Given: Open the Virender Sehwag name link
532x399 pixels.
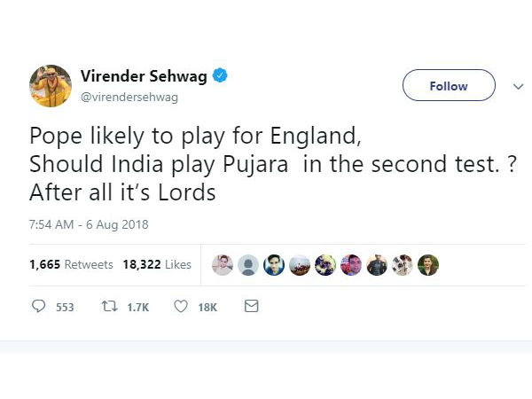Looking at the screenshot, I should tap(144, 76).
